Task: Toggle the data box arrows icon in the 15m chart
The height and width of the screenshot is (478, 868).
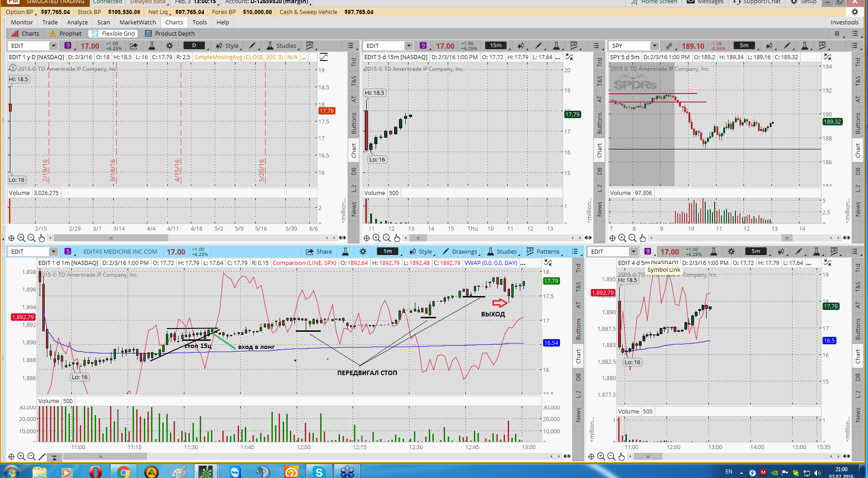Action: point(569,57)
